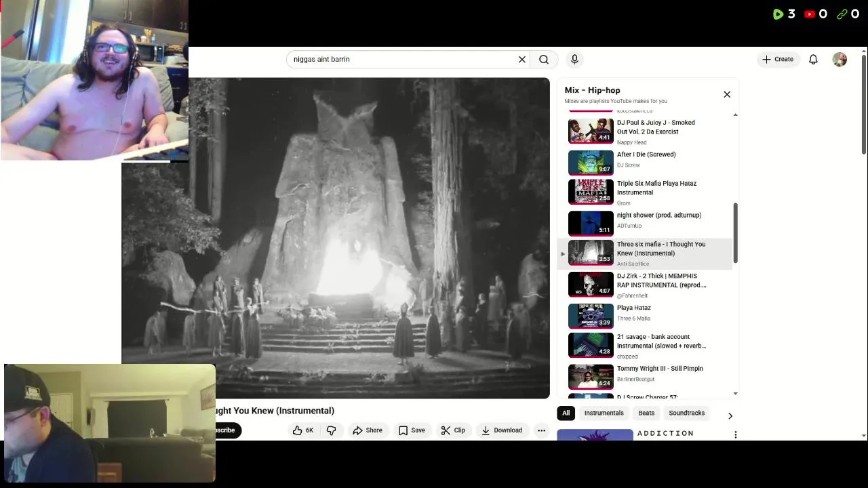868x488 pixels.
Task: Click the Mix - Hip-hop playlist title
Action: point(592,90)
